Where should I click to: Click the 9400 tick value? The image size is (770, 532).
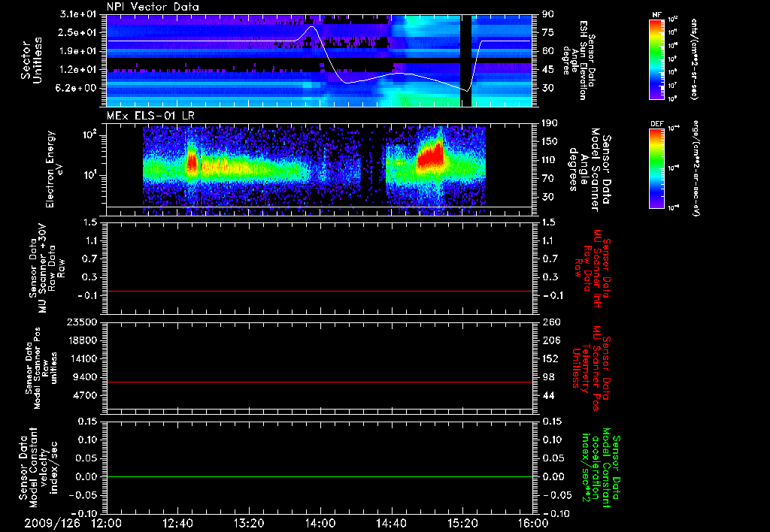coord(84,377)
